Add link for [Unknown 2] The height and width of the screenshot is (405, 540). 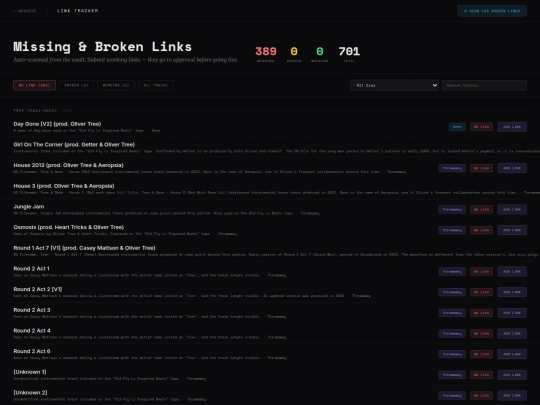coord(512,395)
